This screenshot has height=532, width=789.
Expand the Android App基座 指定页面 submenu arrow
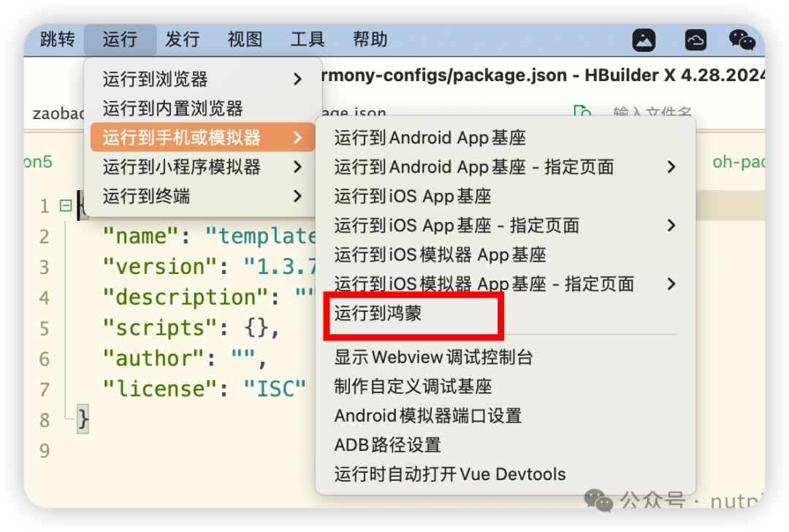coord(671,167)
